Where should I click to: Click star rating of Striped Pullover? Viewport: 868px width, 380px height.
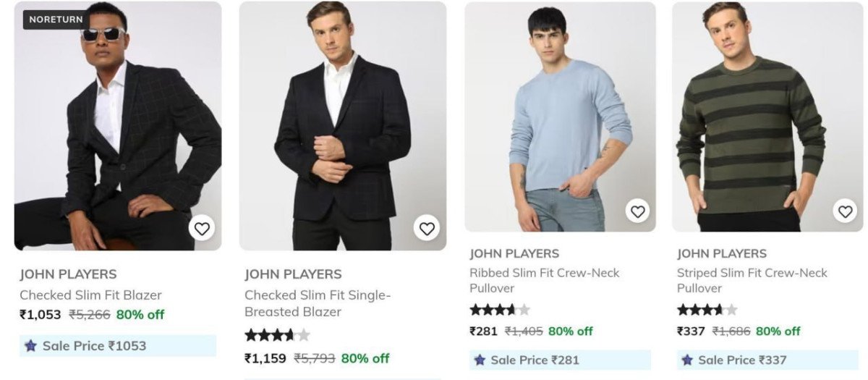[707, 310]
